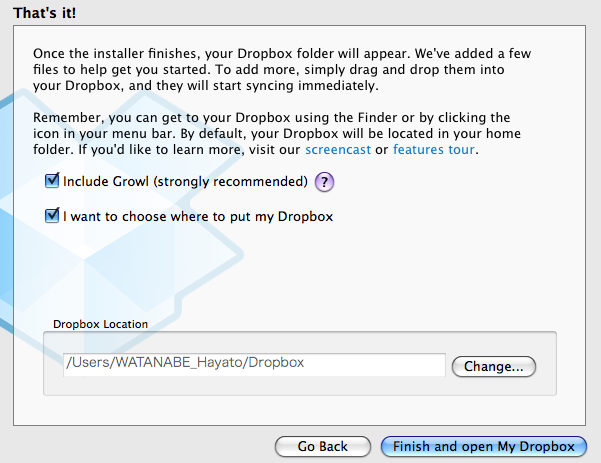Click Finish and open My Dropbox

[x=484, y=447]
